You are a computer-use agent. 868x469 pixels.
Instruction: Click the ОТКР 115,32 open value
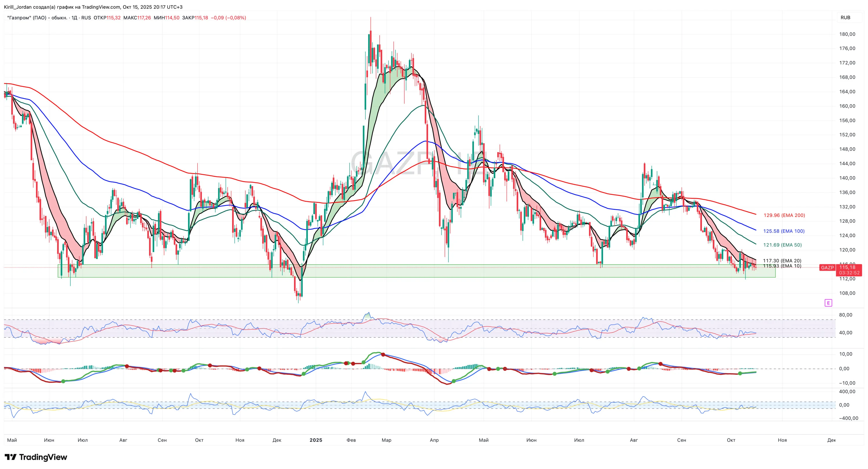click(x=107, y=18)
